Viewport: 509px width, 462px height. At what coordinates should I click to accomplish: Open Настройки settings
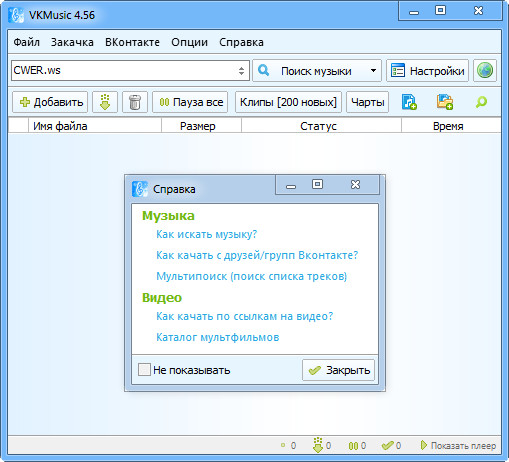(x=427, y=71)
